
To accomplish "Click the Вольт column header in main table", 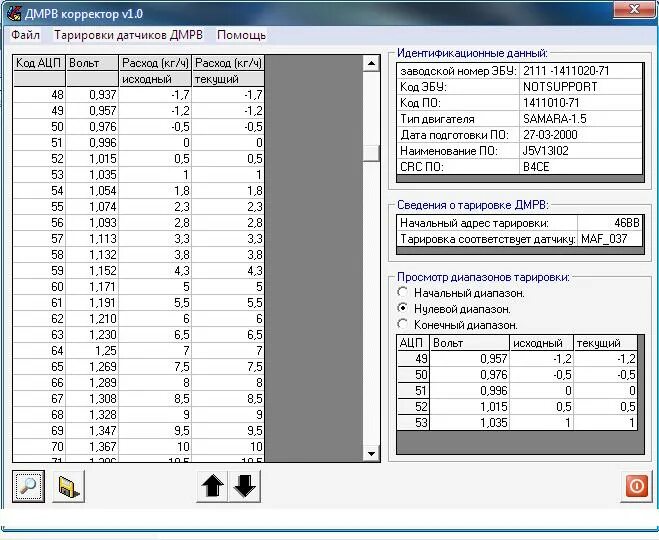I will 92,63.
